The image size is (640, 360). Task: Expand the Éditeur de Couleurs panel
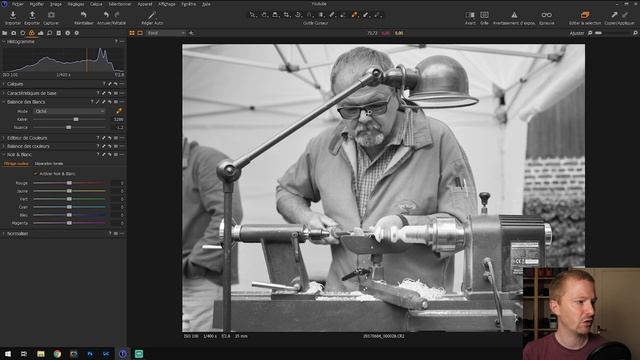pyautogui.click(x=4, y=138)
